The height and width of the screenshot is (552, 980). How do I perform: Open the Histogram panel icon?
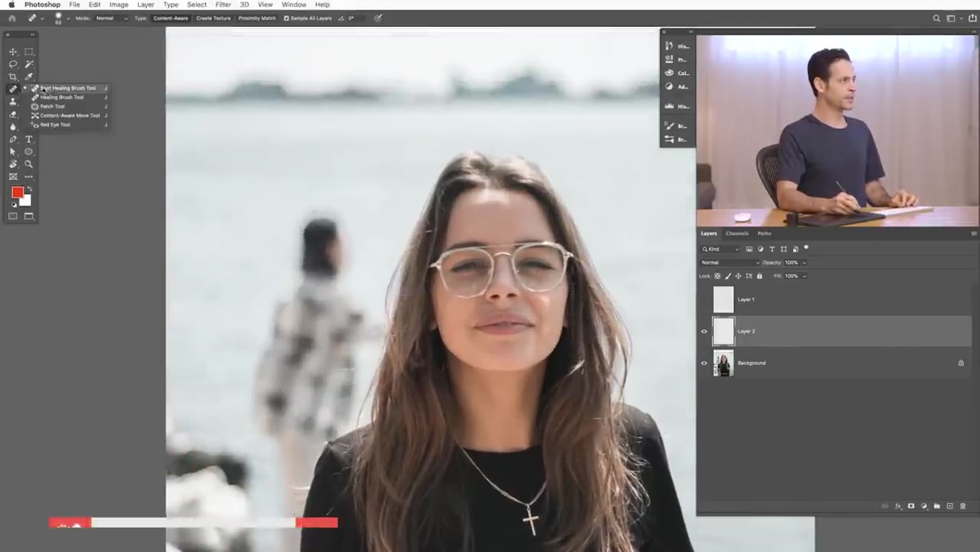(669, 106)
